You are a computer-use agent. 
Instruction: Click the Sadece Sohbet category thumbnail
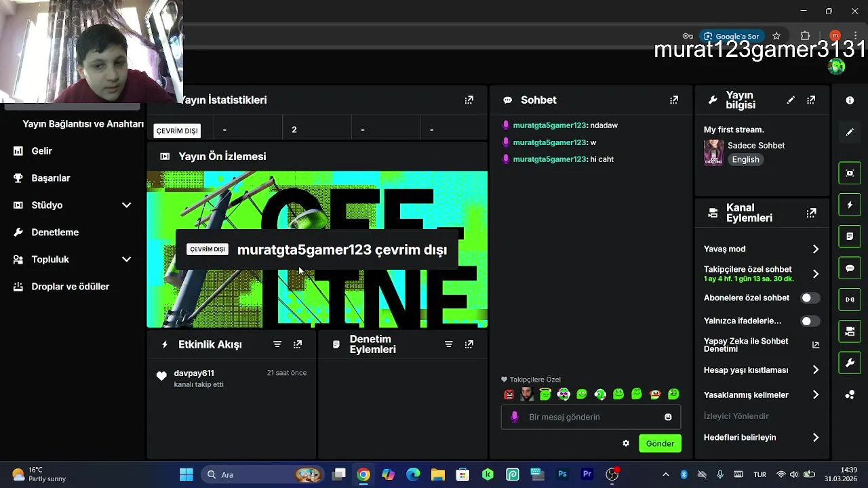(713, 152)
